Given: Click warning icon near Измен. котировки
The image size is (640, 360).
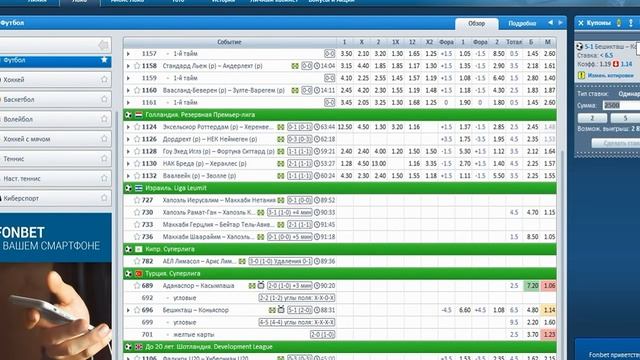Looking at the screenshot, I should [581, 75].
